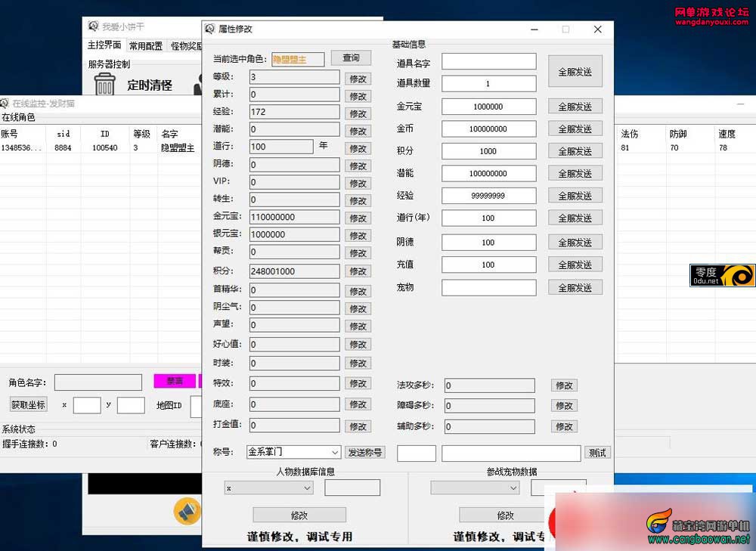Click the 道具名字 input field
The height and width of the screenshot is (551, 756).
click(488, 61)
